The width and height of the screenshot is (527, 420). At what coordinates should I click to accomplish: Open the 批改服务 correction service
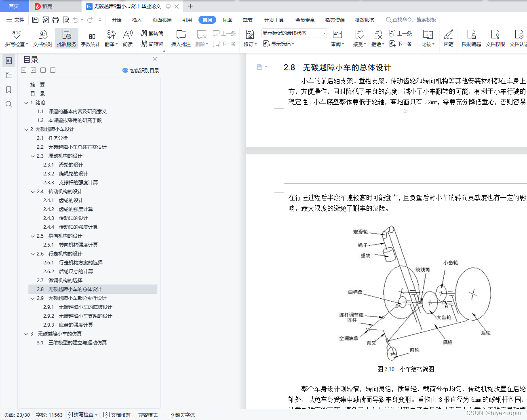[67, 38]
